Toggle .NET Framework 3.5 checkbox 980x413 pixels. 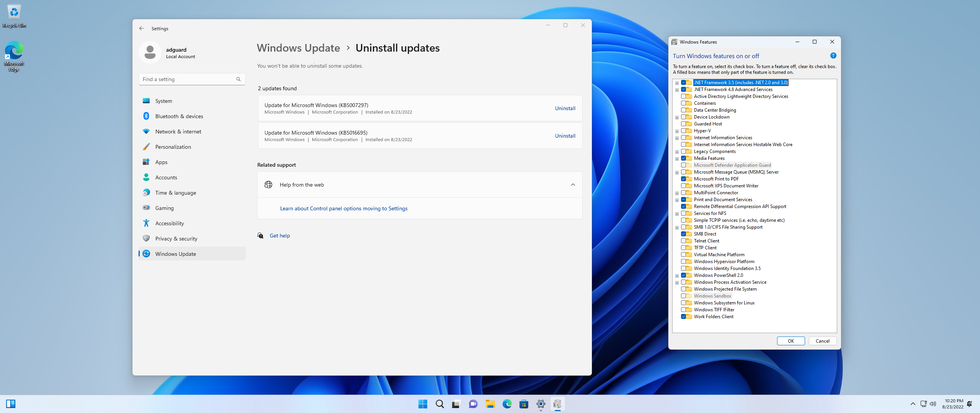point(683,83)
